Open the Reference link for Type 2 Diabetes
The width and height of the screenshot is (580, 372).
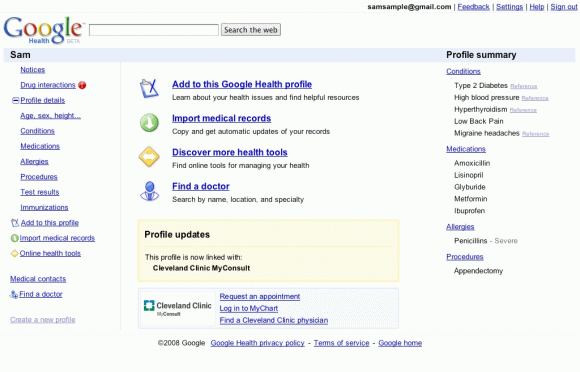[x=523, y=86]
